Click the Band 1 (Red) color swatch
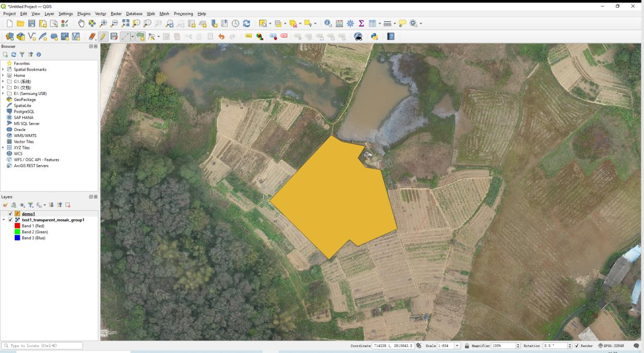644x353 pixels. 18,226
